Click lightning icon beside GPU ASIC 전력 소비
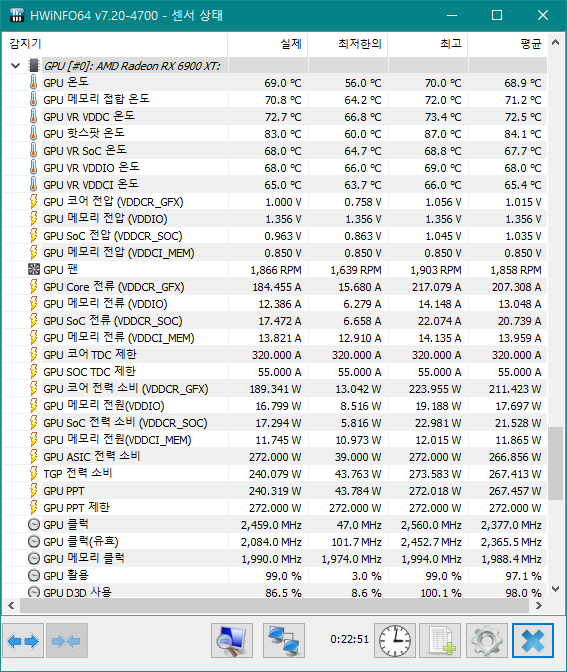Screen dimensions: 567x672 pyautogui.click(x=33, y=456)
